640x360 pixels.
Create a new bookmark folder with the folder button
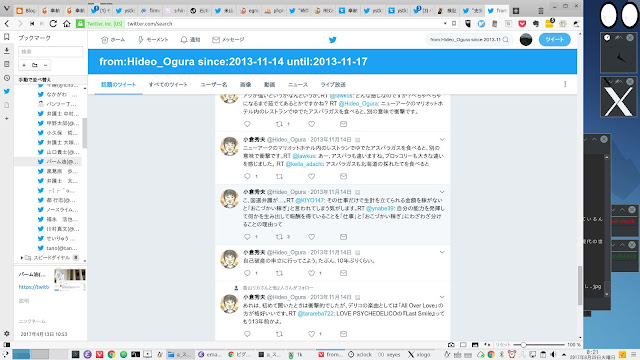click(35, 65)
